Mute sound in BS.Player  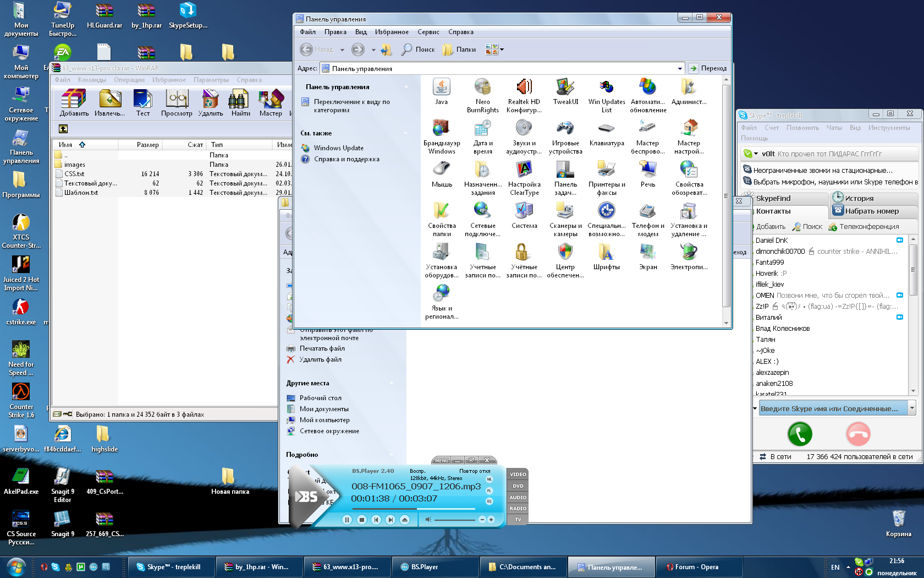tap(428, 520)
